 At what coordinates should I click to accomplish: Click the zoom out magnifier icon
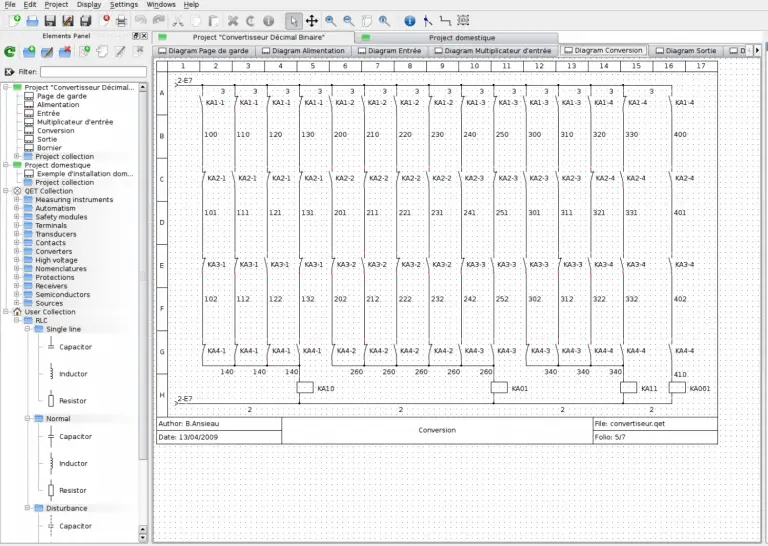(348, 20)
